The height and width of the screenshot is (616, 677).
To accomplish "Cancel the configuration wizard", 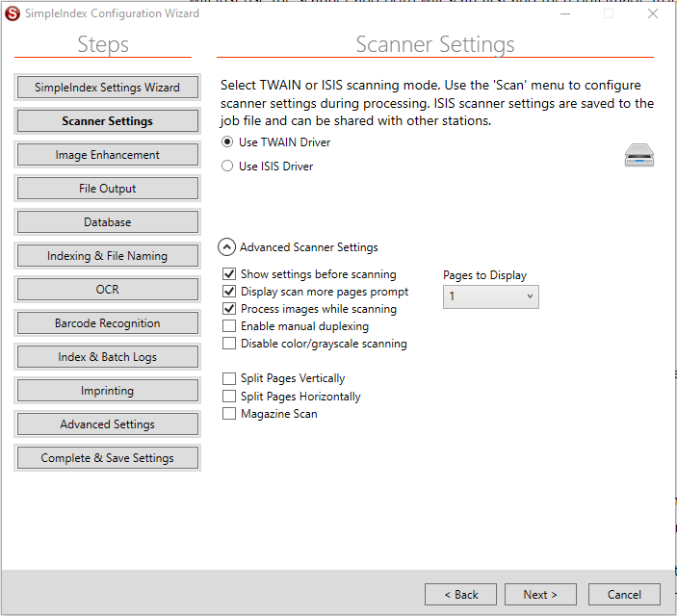I will 624,595.
